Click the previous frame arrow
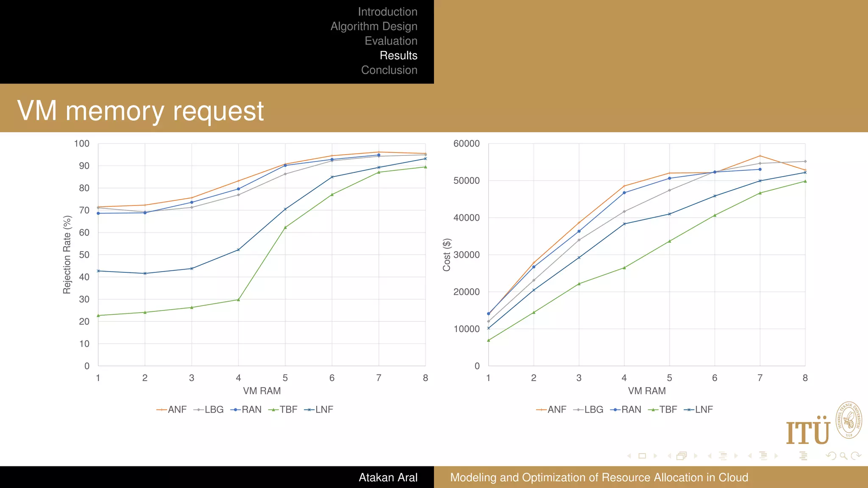Viewport: 868px width, 488px height. (669, 456)
